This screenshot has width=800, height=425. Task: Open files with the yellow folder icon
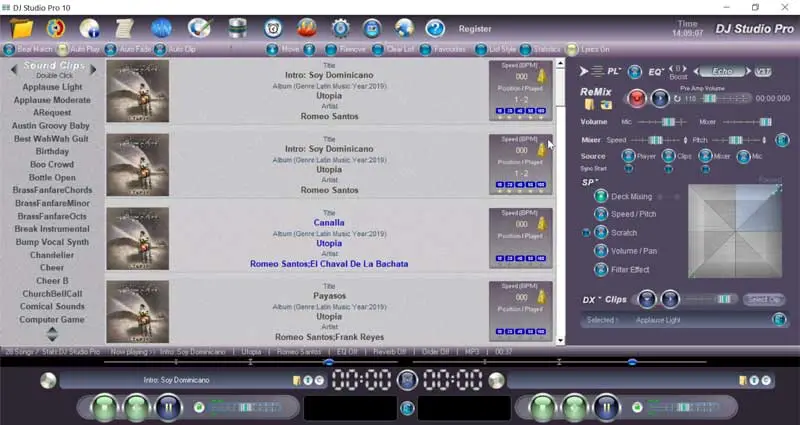[x=21, y=29]
